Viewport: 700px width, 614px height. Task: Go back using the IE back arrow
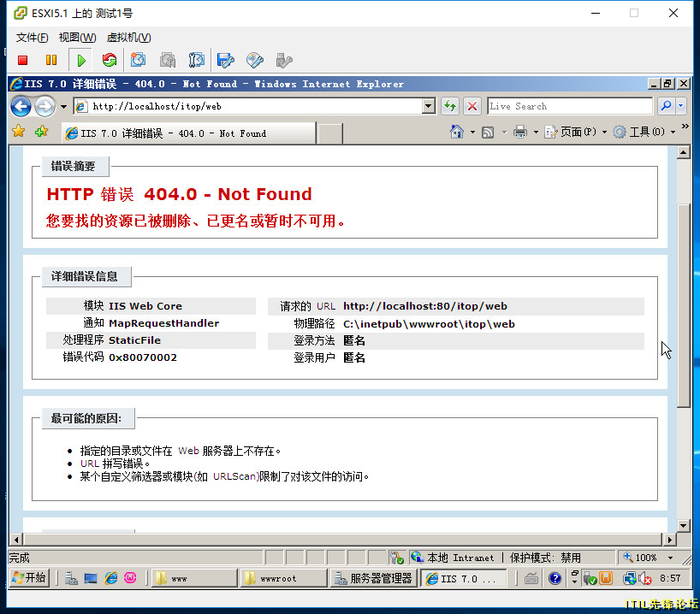coord(21,106)
